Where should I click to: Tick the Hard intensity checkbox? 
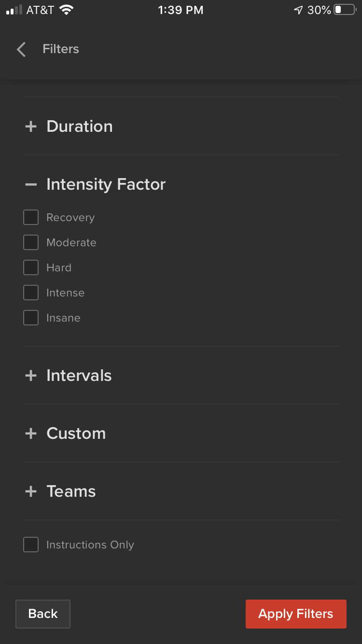[31, 267]
